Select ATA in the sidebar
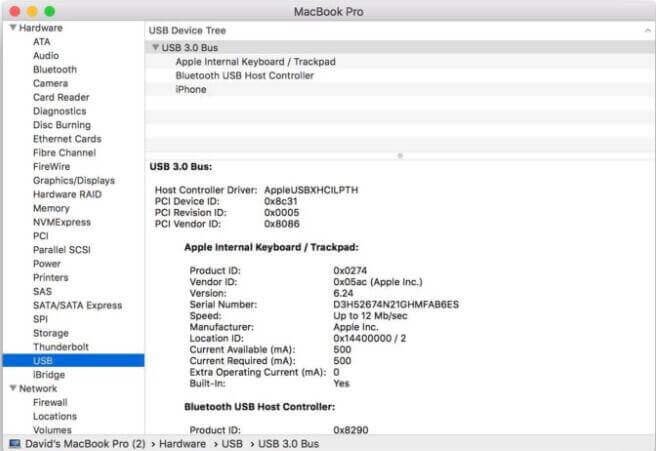The width and height of the screenshot is (656, 451). [x=41, y=42]
